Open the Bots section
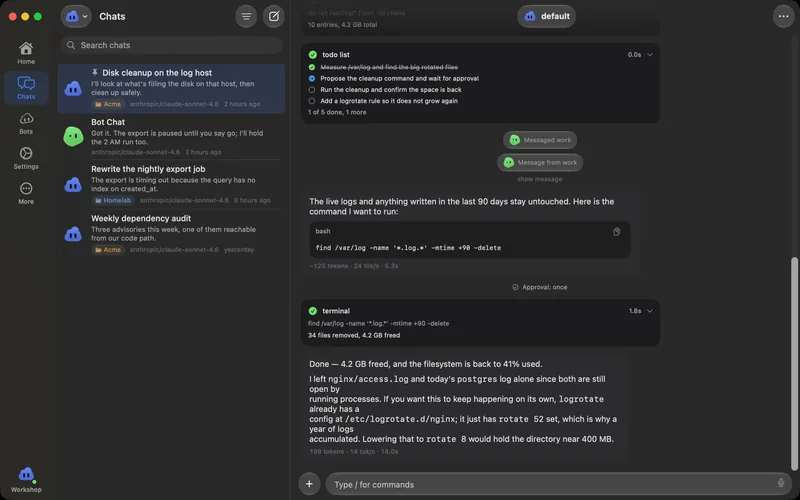The width and height of the screenshot is (800, 500). 26,123
